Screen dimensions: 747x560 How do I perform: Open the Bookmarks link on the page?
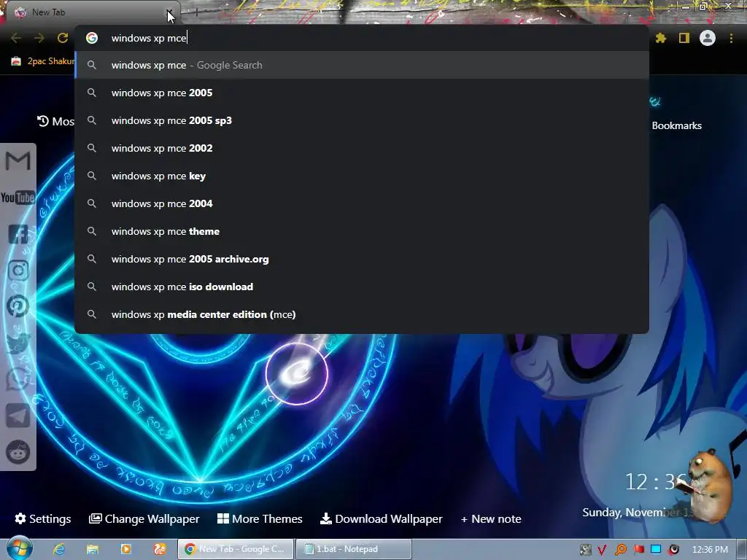(676, 125)
